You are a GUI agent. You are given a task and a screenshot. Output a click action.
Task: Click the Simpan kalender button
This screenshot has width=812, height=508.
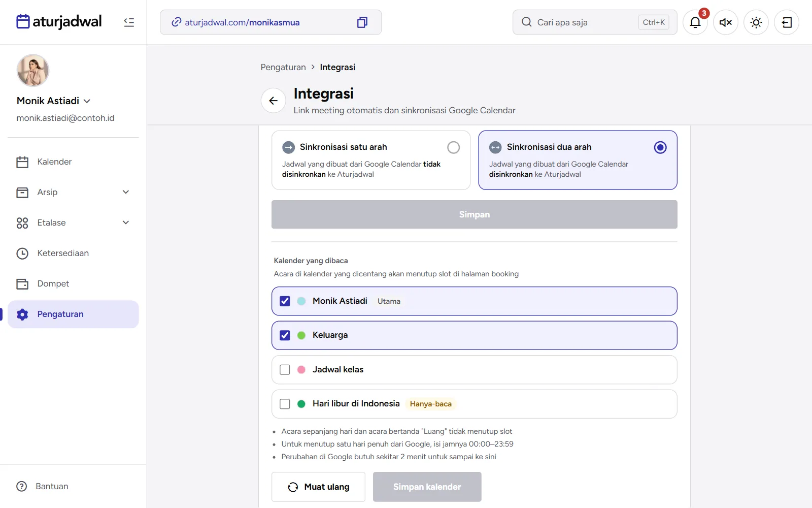pyautogui.click(x=427, y=487)
